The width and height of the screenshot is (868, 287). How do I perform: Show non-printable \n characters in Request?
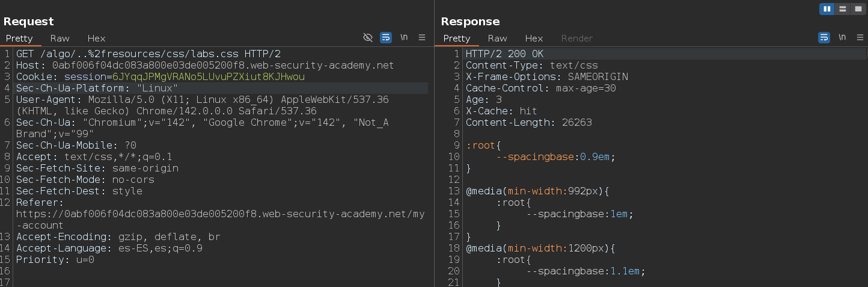pyautogui.click(x=404, y=37)
